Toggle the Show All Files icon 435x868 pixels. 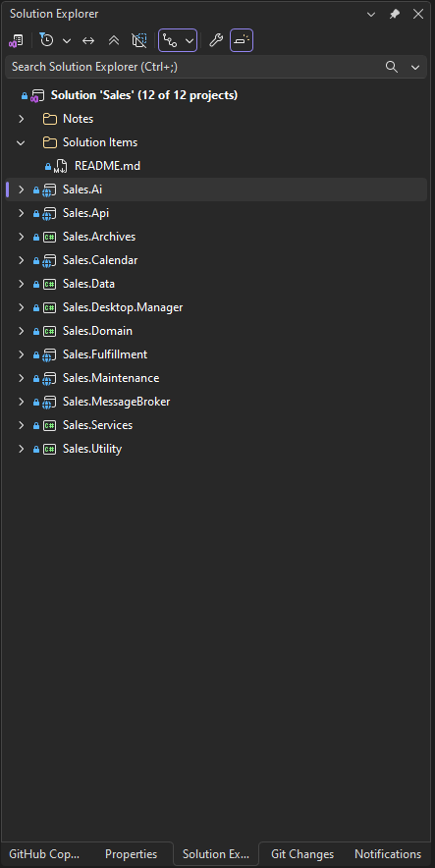pyautogui.click(x=138, y=40)
